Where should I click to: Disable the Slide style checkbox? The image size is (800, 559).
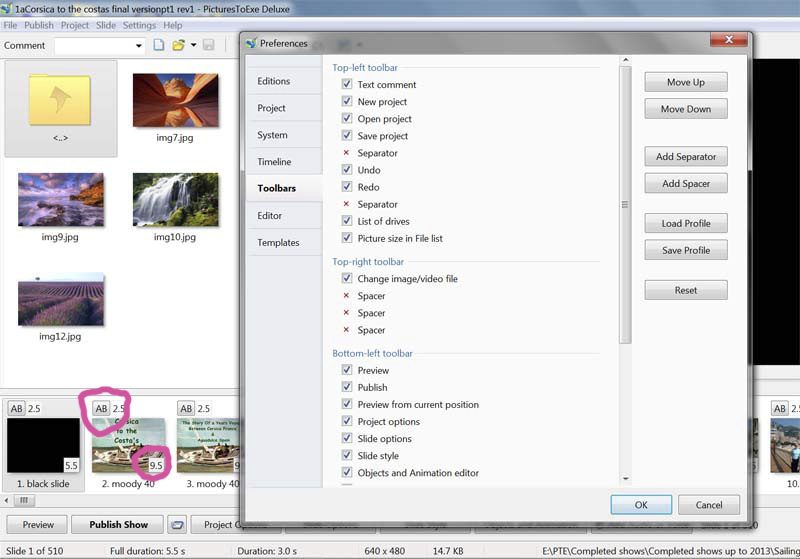pos(347,456)
